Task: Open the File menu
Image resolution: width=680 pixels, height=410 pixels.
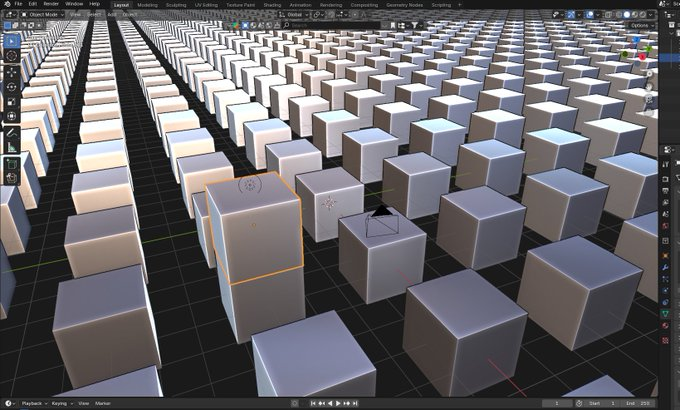Action: pyautogui.click(x=18, y=4)
